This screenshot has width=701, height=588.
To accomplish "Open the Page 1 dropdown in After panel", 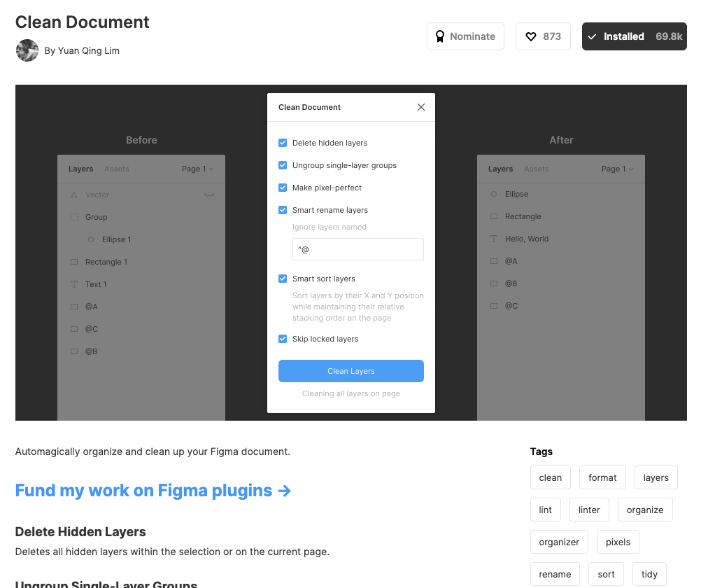I will pos(616,169).
